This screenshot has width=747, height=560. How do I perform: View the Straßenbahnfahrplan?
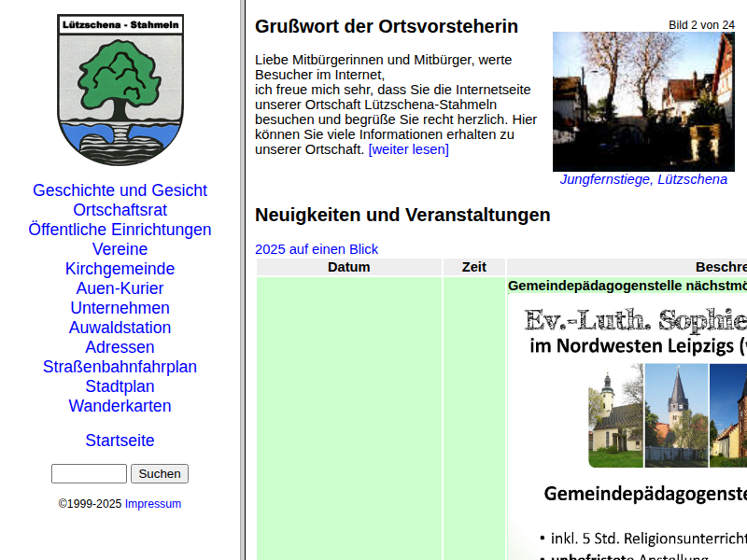point(120,367)
